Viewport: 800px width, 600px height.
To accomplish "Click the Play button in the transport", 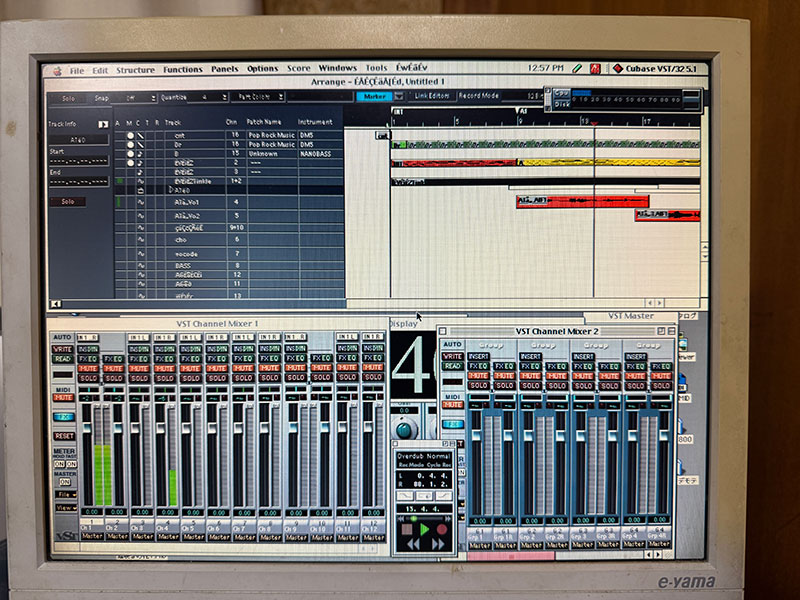I will [x=424, y=529].
